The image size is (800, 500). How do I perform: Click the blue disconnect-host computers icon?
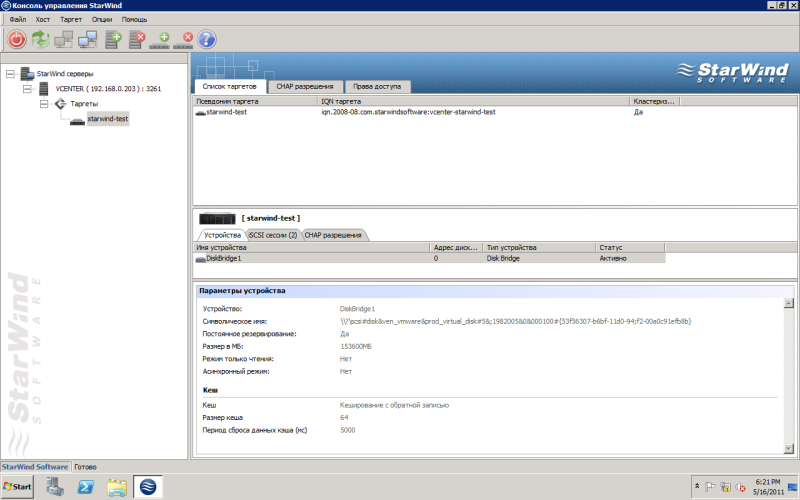(x=88, y=39)
